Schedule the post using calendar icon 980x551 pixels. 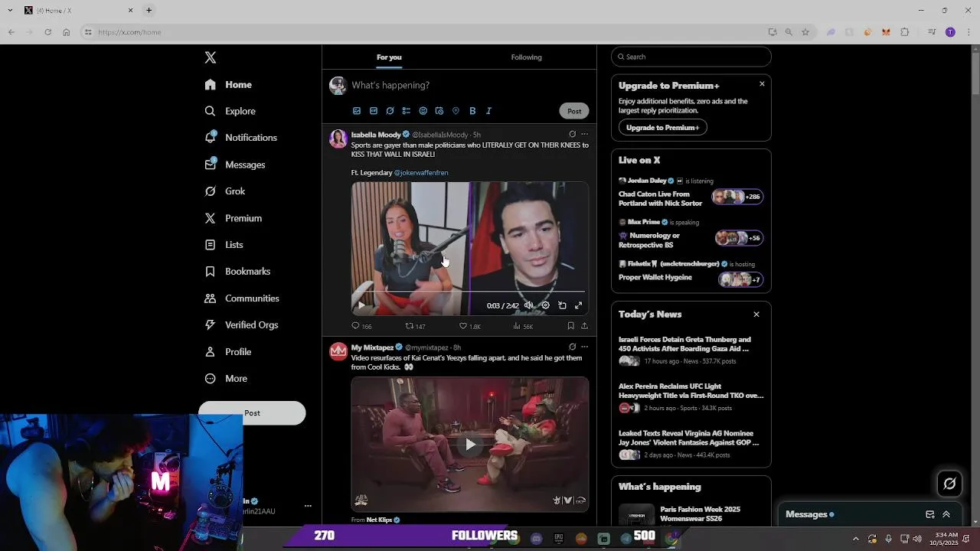click(439, 111)
